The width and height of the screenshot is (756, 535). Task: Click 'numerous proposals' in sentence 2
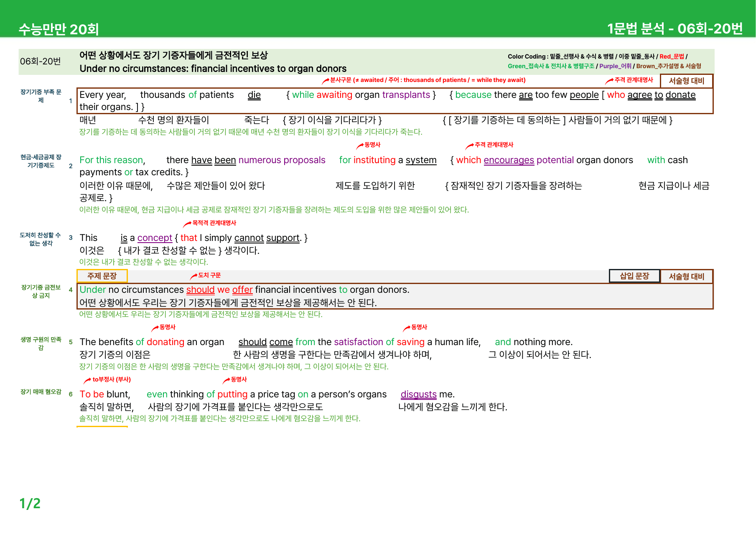pyautogui.click(x=282, y=160)
